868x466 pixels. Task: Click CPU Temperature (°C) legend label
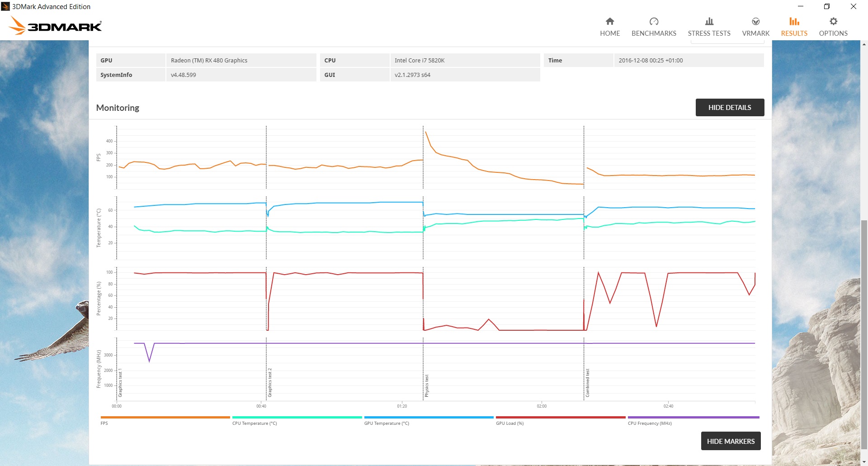coord(255,423)
